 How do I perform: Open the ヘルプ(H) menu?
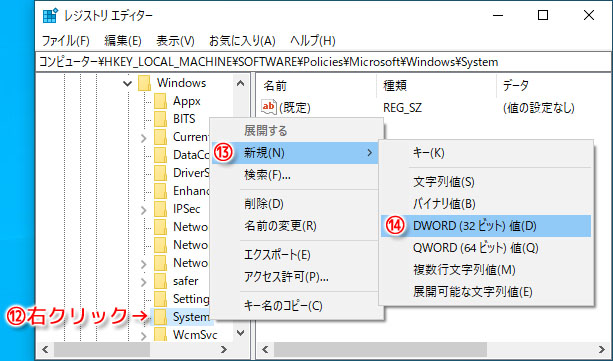click(x=313, y=41)
